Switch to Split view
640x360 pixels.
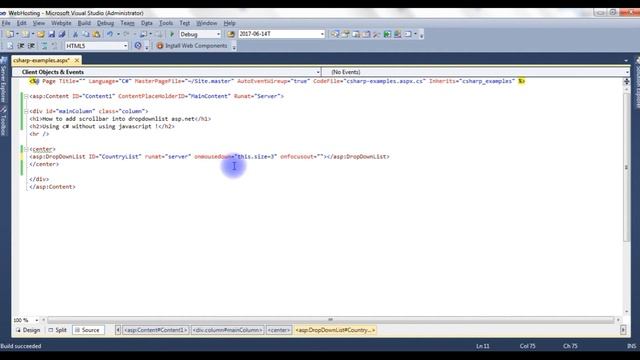pyautogui.click(x=58, y=330)
